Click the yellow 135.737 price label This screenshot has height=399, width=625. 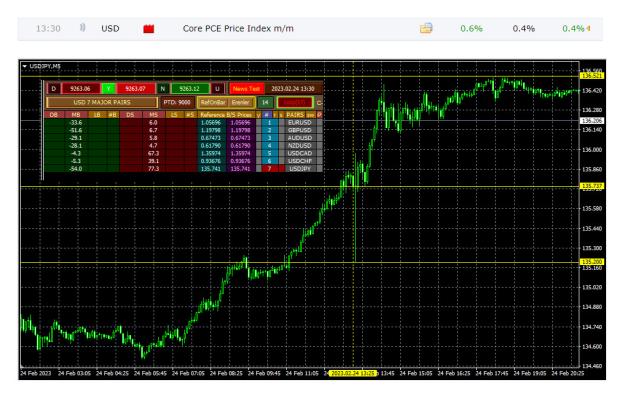tap(592, 186)
